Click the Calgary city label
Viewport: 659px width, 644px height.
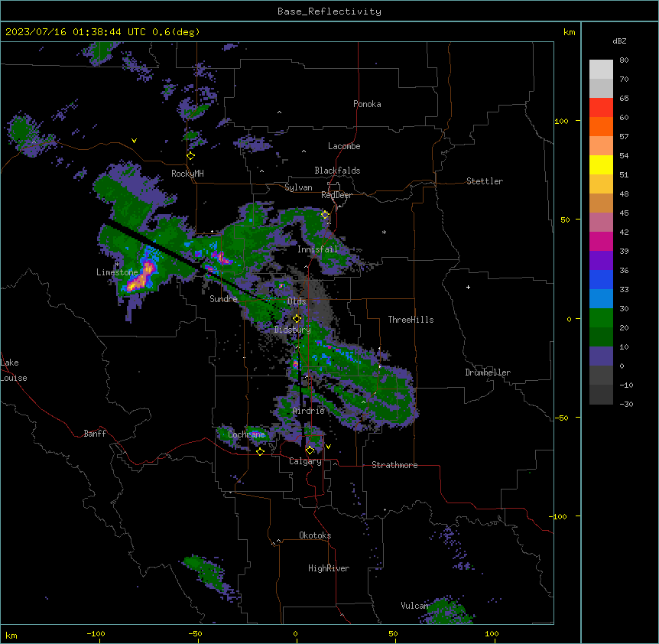(305, 461)
